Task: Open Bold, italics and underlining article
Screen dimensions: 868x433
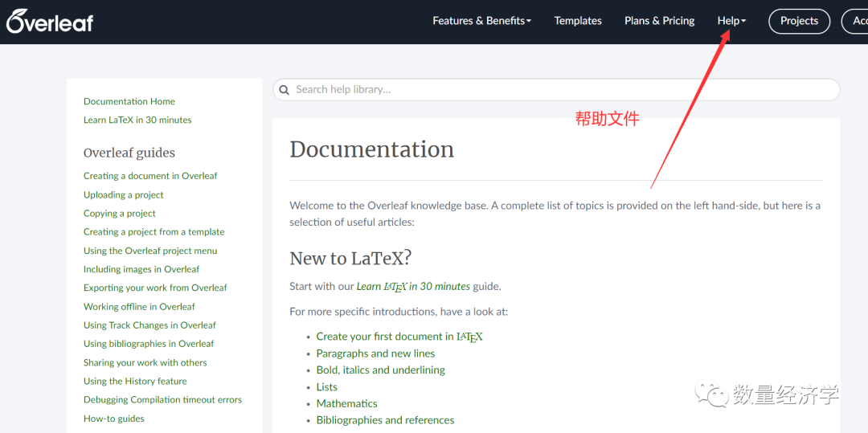Action: tap(380, 370)
